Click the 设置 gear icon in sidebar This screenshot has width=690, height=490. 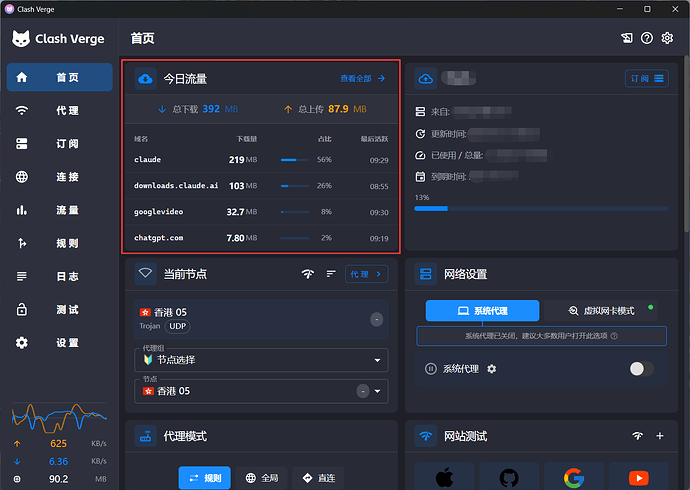[22, 343]
